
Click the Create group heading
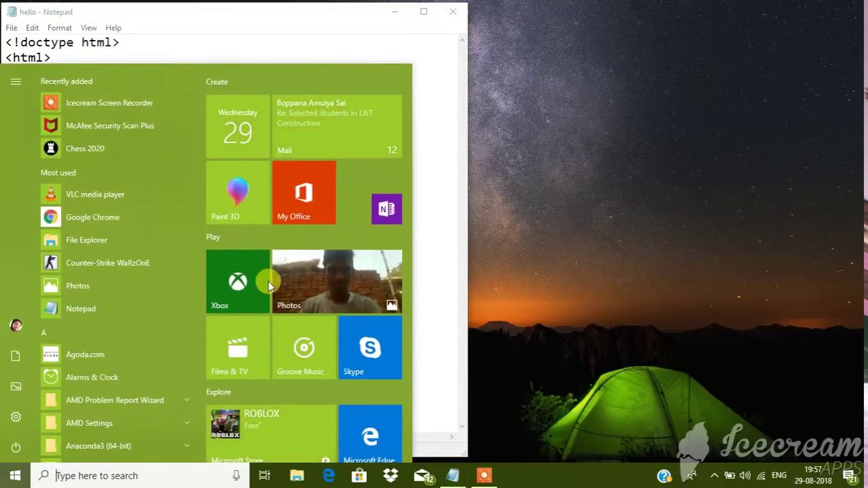[217, 82]
